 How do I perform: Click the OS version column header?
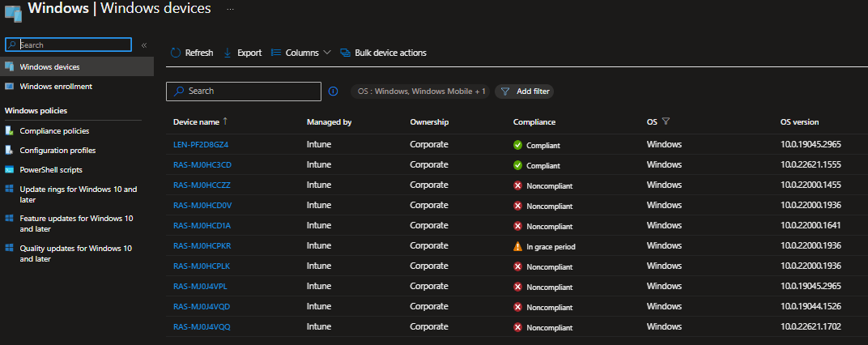coord(799,121)
